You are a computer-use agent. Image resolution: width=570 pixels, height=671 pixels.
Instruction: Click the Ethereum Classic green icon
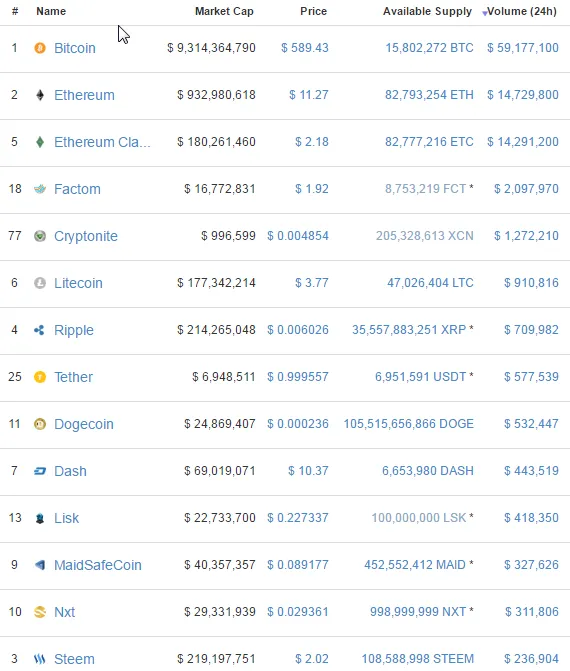40,142
